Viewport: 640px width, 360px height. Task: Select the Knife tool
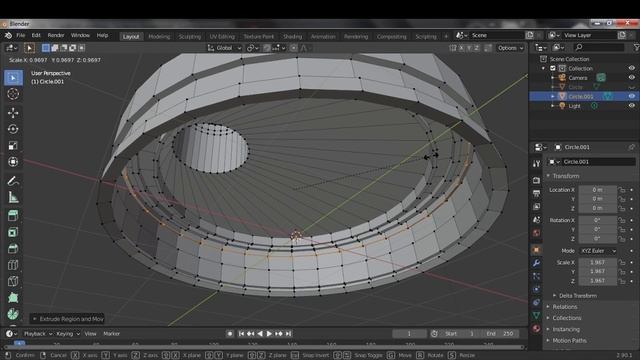[13, 282]
